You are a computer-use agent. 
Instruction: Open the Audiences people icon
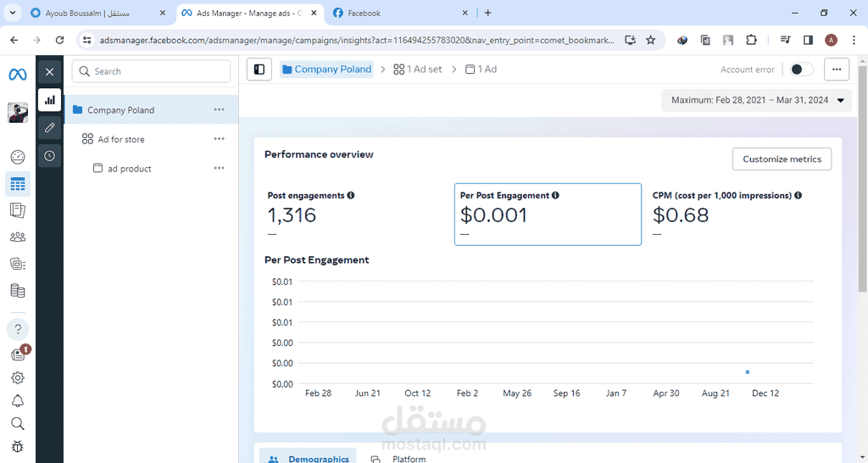(x=18, y=237)
